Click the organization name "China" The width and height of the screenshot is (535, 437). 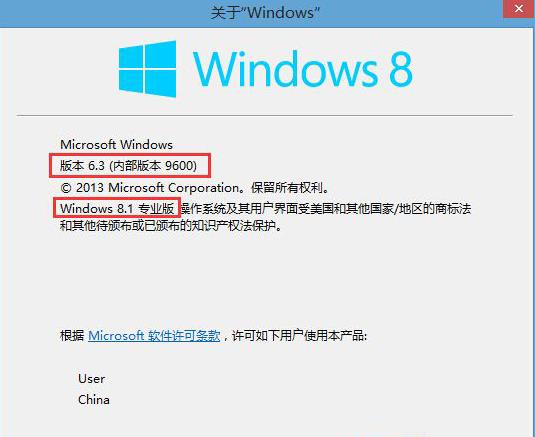(x=94, y=399)
